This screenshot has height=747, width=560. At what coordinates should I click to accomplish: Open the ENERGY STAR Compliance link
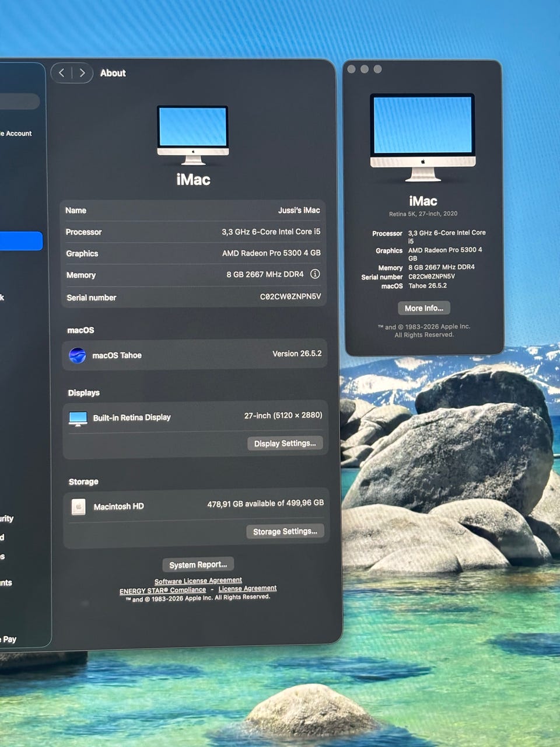click(163, 591)
